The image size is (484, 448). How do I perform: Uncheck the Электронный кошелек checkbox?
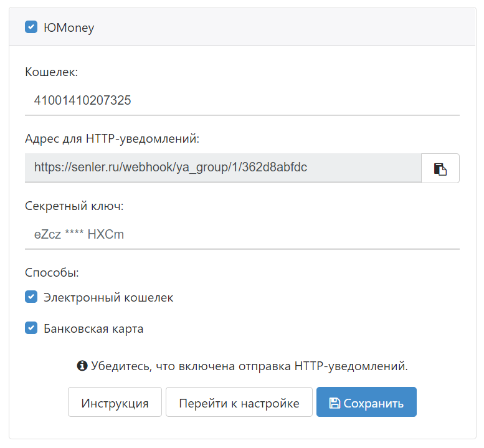(x=31, y=297)
